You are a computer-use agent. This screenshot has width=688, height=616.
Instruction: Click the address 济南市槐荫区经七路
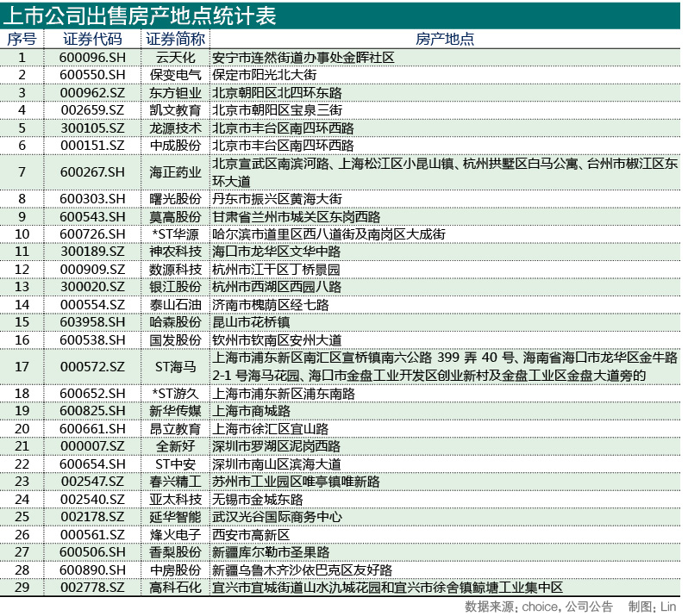click(271, 305)
